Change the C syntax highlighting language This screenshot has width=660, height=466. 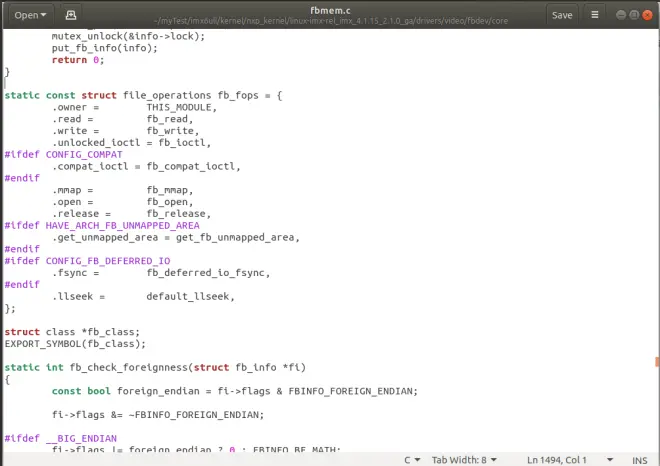pos(412,460)
